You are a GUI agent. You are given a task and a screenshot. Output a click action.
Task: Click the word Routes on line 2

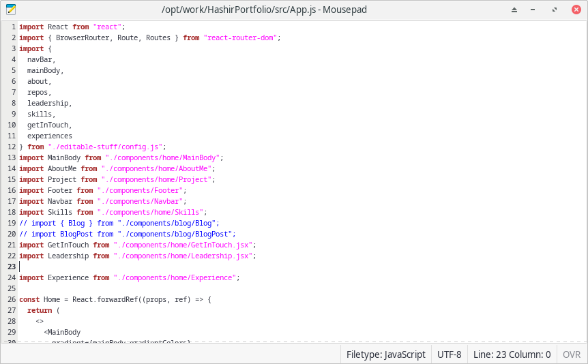[158, 37]
